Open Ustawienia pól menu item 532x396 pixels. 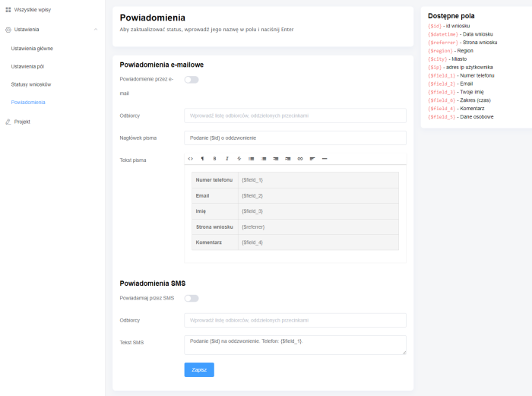[27, 67]
